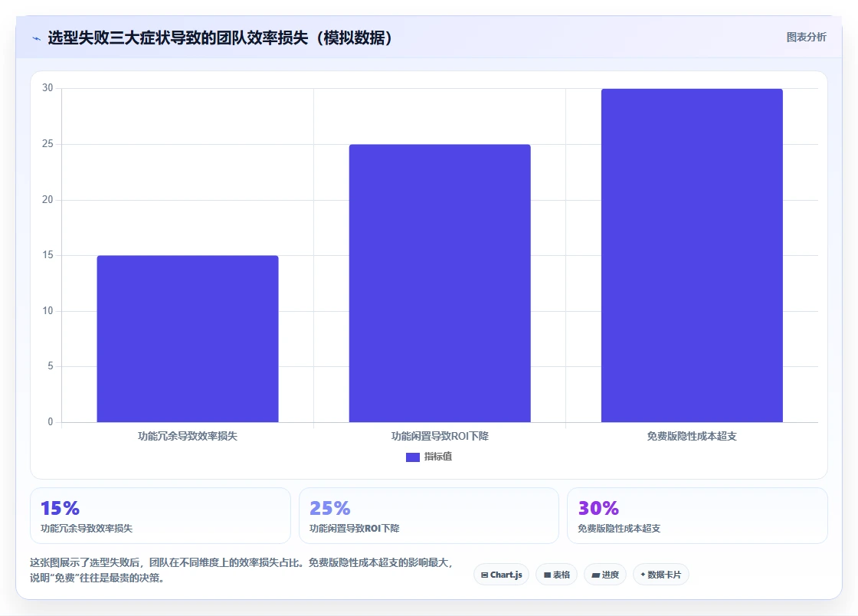Toggle the 指标值 legend color box
The image size is (858, 616).
pyautogui.click(x=413, y=457)
